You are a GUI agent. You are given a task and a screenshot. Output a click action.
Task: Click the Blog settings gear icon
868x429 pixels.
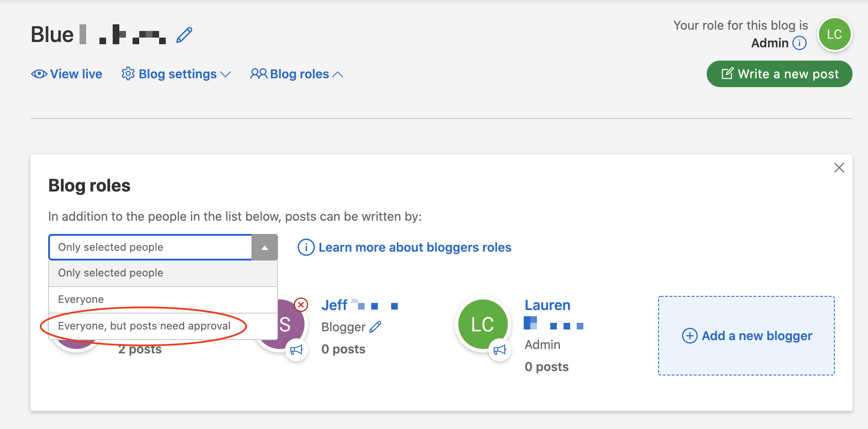pyautogui.click(x=128, y=74)
